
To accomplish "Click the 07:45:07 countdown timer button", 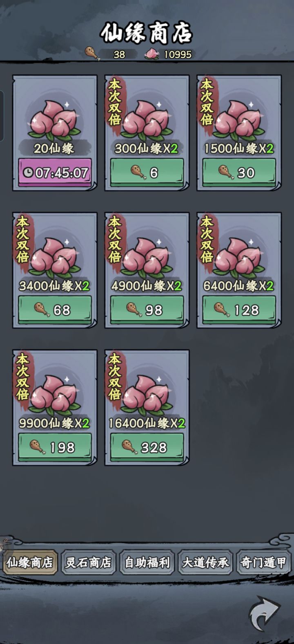I will [x=55, y=173].
